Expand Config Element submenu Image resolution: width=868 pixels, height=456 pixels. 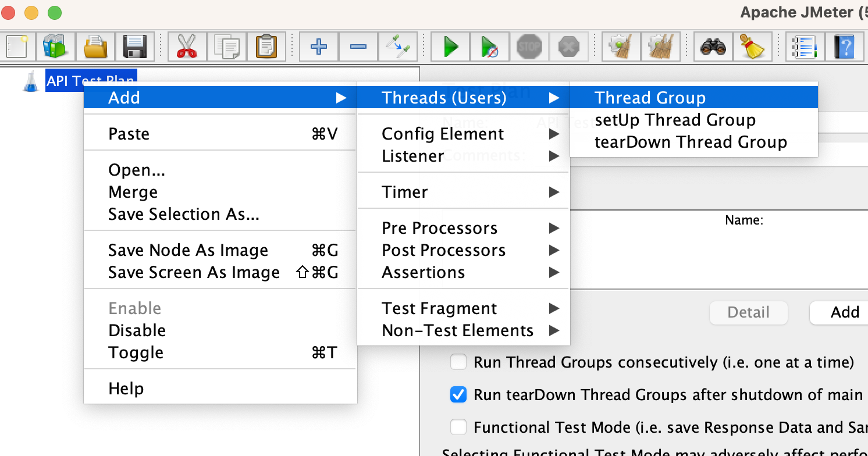pyautogui.click(x=463, y=134)
